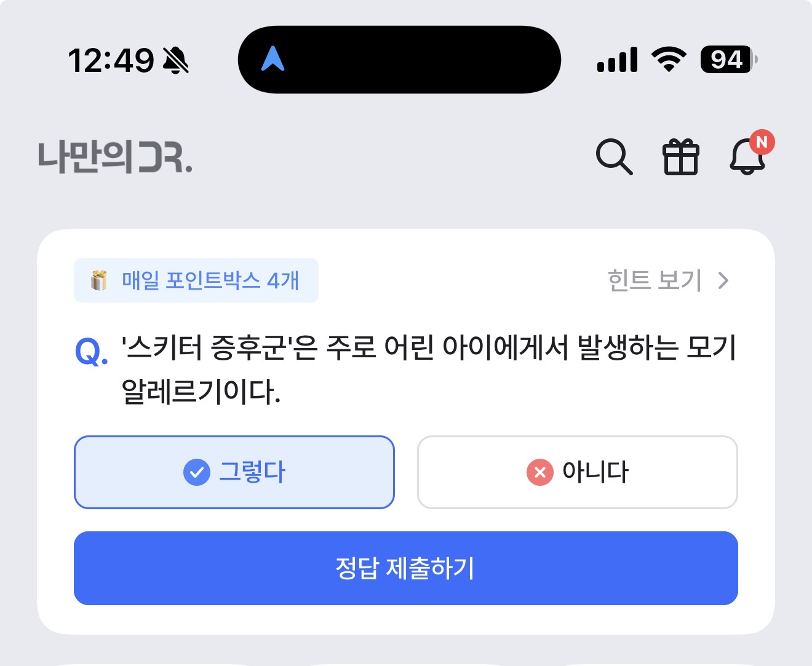The height and width of the screenshot is (666, 812).
Task: Expand the hint with the chevron arrow
Action: (723, 280)
